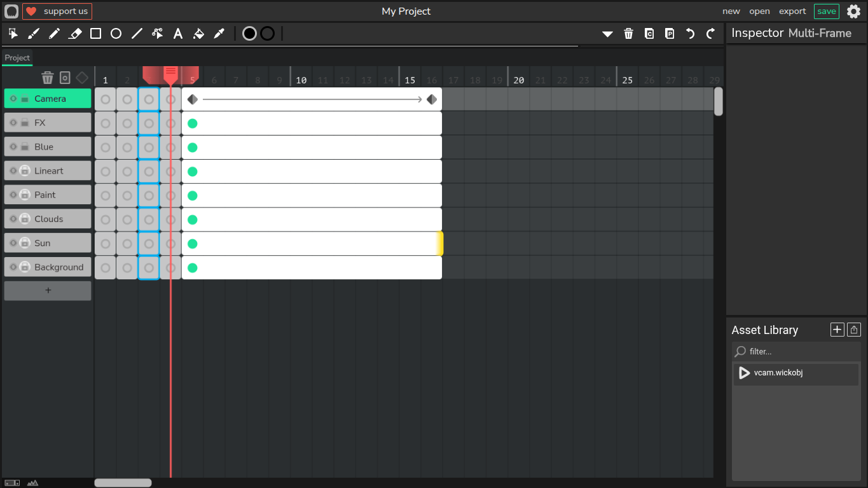Screen dimensions: 868x488
Task: Switch to the Project tab
Action: 17,58
